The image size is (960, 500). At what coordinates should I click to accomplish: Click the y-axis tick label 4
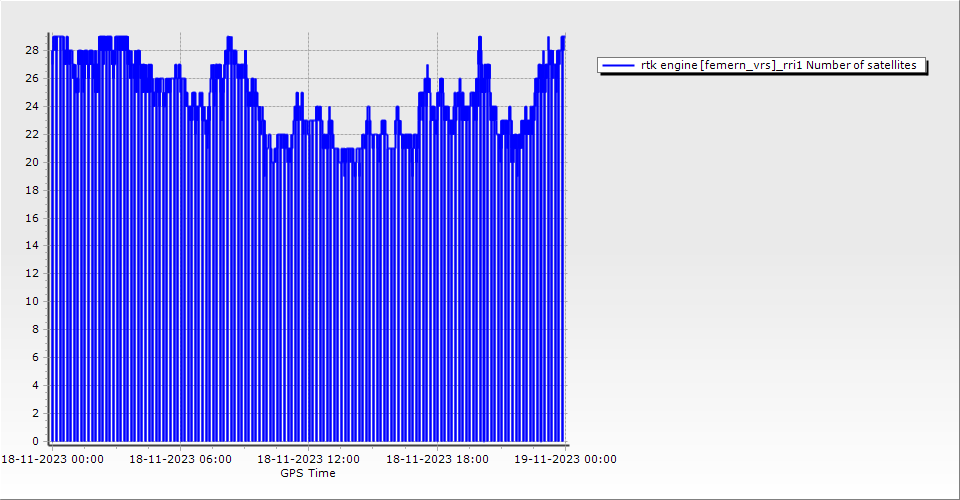click(x=35, y=385)
